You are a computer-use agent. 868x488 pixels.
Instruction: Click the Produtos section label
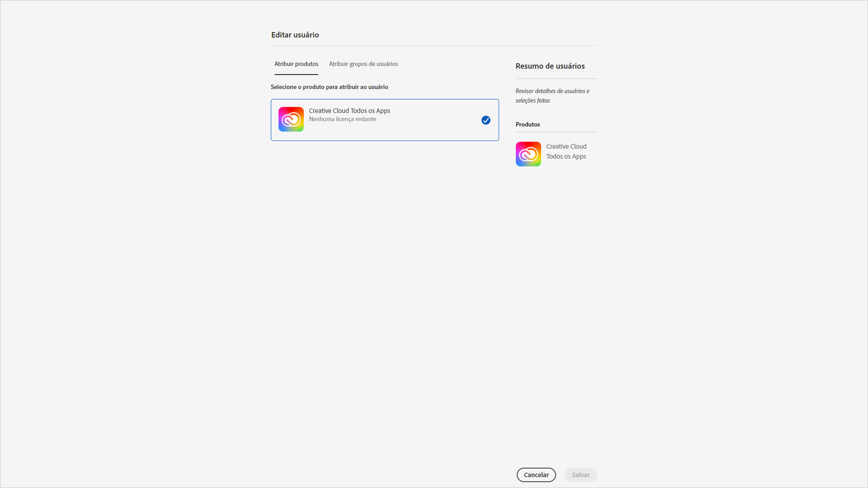(x=528, y=124)
